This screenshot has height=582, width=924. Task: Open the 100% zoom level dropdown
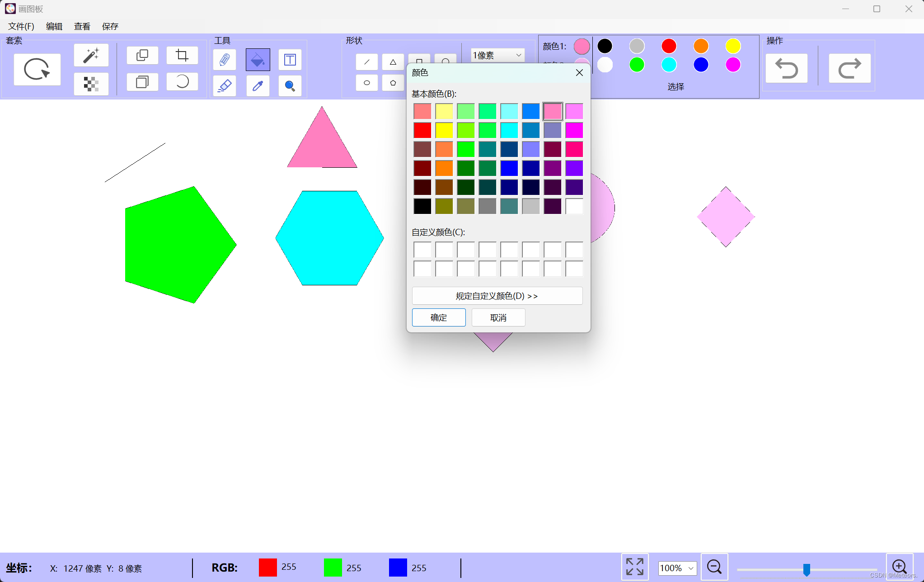click(x=677, y=568)
